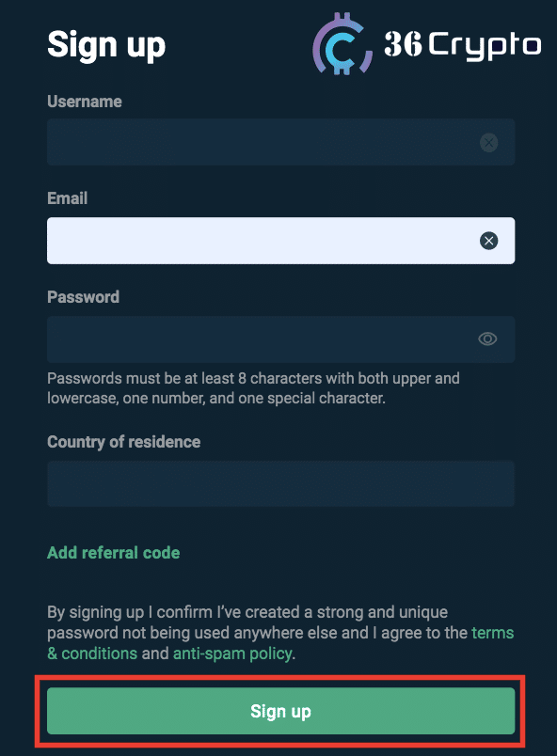Clear the Username field with its X icon
This screenshot has height=756, width=557.
coord(488,142)
